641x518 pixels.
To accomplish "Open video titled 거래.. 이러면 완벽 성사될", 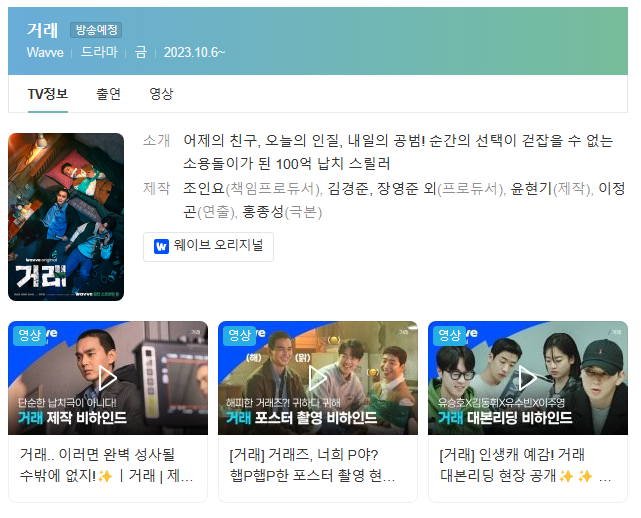I will coord(106,465).
